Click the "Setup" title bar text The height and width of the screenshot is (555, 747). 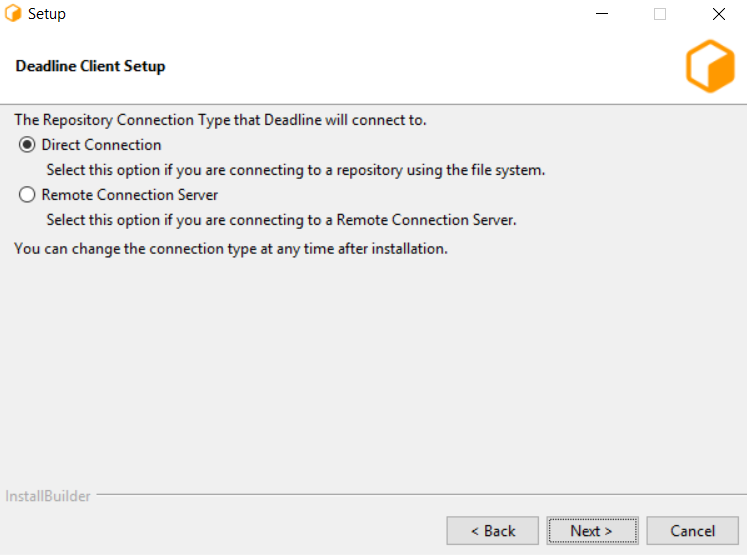(47, 15)
